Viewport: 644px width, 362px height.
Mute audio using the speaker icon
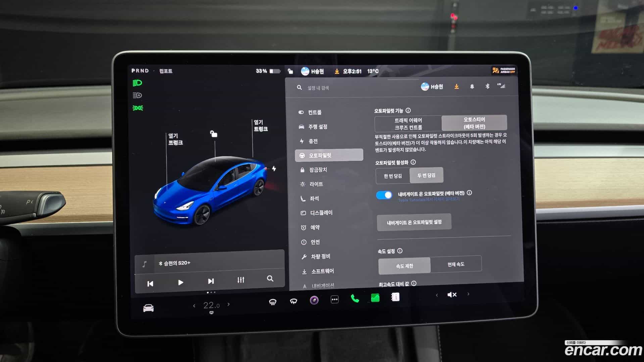coord(451,294)
